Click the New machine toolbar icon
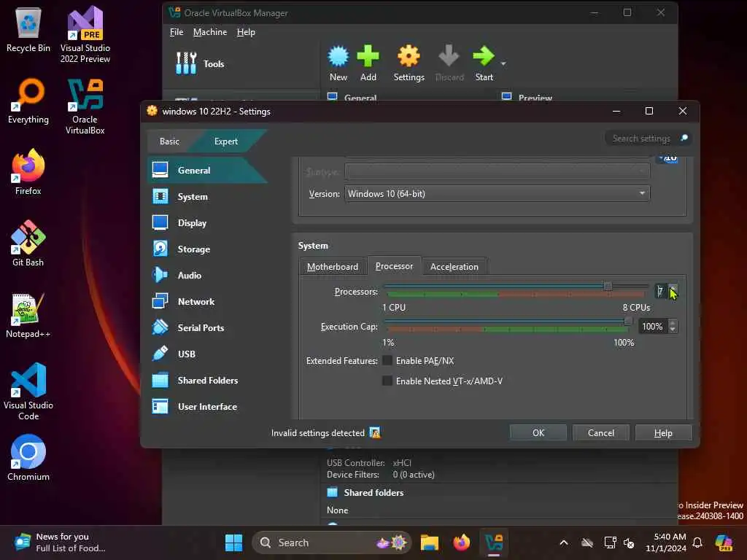The image size is (747, 560). pos(338,63)
